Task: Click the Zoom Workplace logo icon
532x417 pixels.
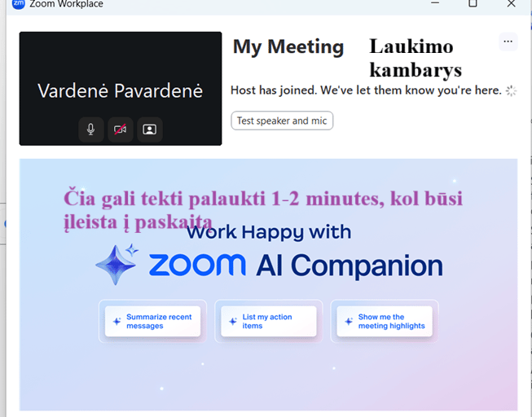Action: point(18,4)
